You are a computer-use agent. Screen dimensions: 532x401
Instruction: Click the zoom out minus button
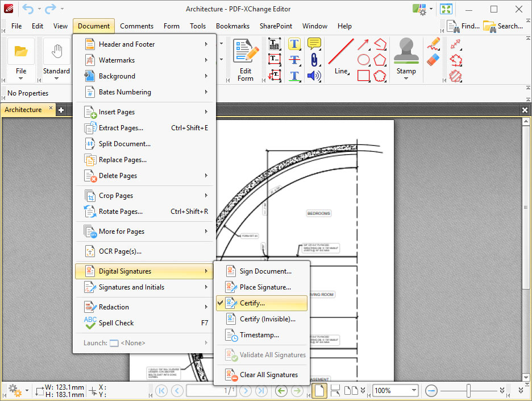(x=431, y=391)
